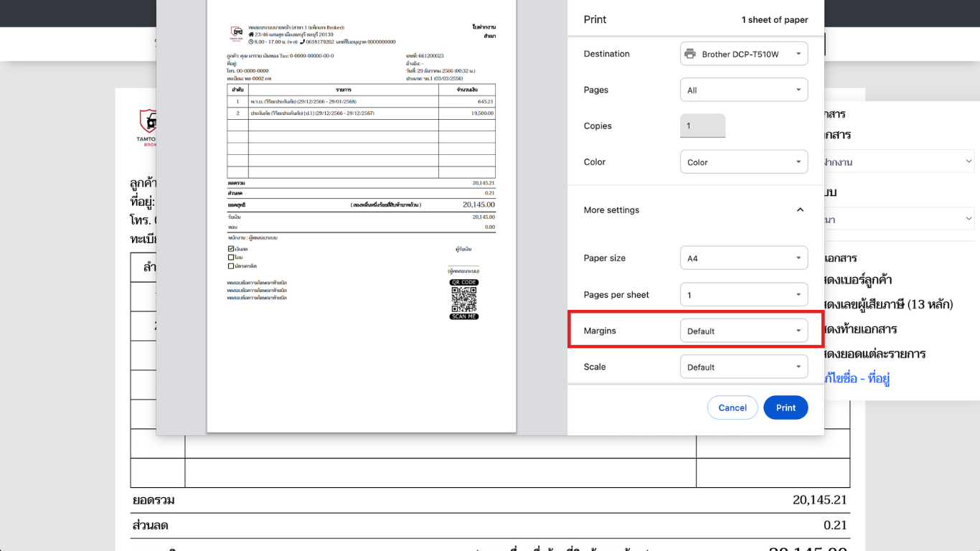980x551 pixels.
Task: Open the Pages per sheet dropdown
Action: 743,295
